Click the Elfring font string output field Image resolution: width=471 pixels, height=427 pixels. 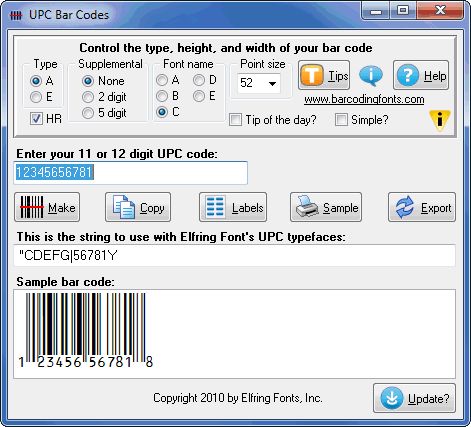pyautogui.click(x=235, y=256)
